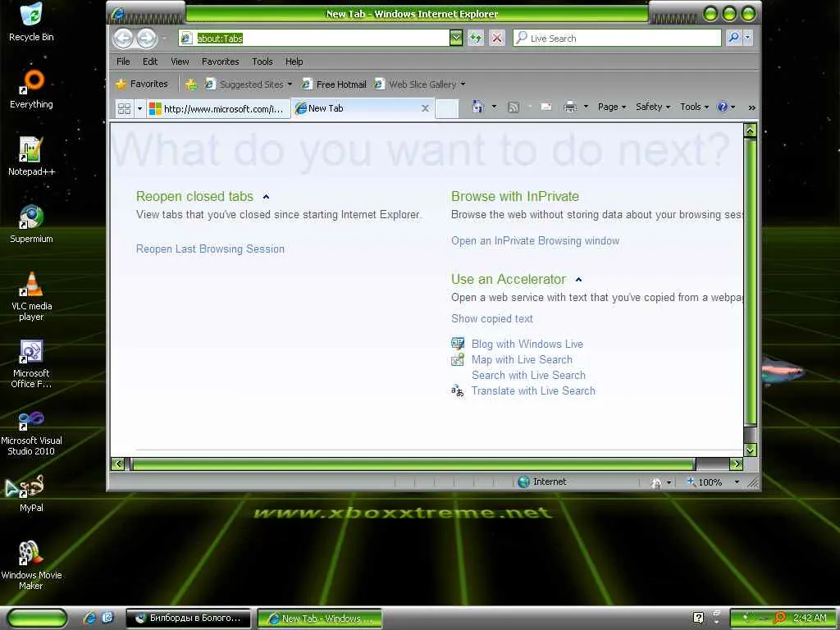This screenshot has height=630, width=840.
Task: Click the red X Stop button
Action: 497,38
